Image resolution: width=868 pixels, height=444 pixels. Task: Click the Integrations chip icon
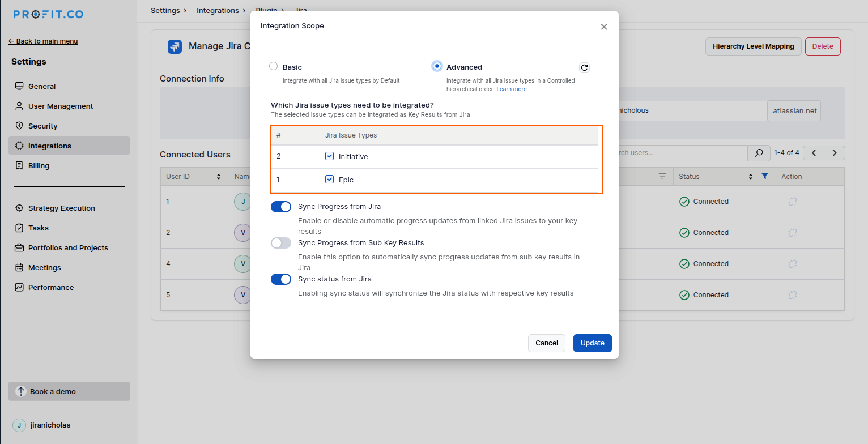coord(19,146)
